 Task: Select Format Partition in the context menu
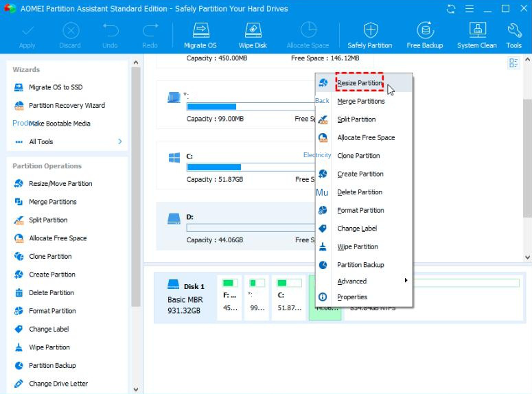tap(360, 211)
